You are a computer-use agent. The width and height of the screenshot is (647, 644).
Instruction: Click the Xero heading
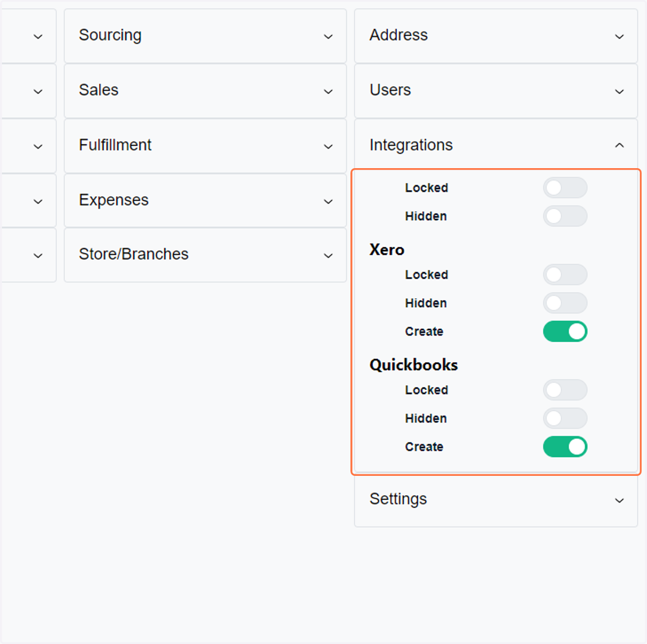coord(387,250)
